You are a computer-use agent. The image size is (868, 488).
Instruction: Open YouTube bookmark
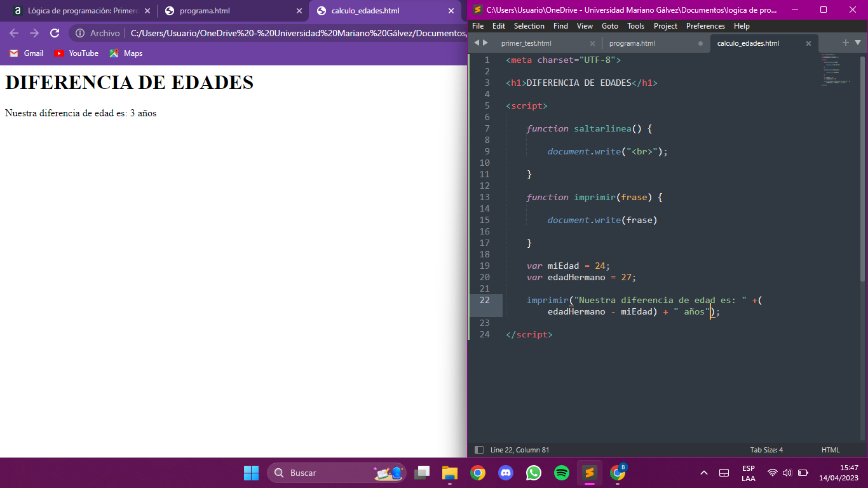pos(76,53)
